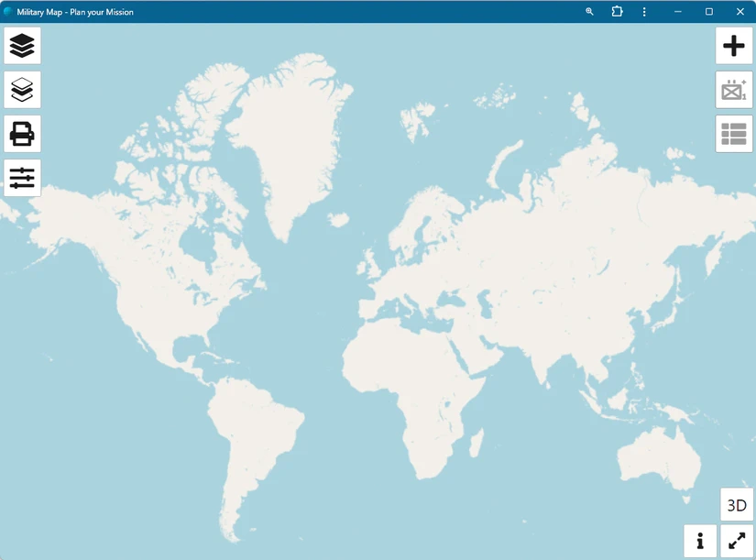The height and width of the screenshot is (560, 756).
Task: Open the table list view icon
Action: [734, 134]
